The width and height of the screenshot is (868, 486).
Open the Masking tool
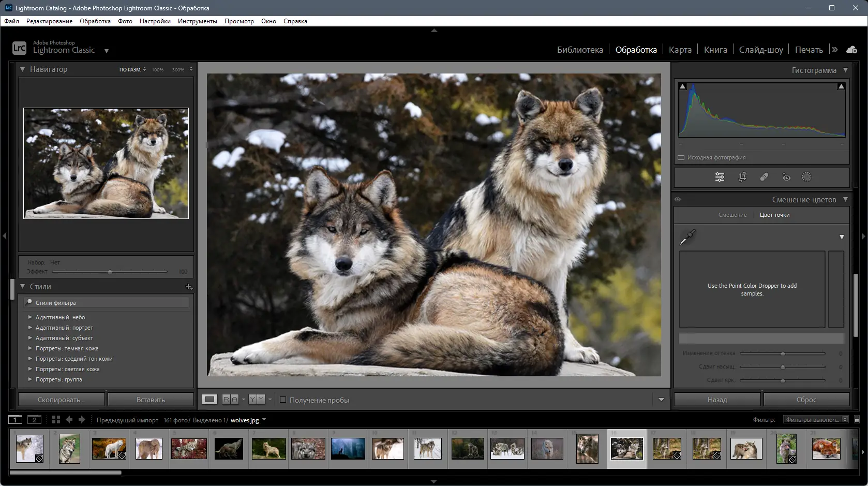pyautogui.click(x=807, y=176)
